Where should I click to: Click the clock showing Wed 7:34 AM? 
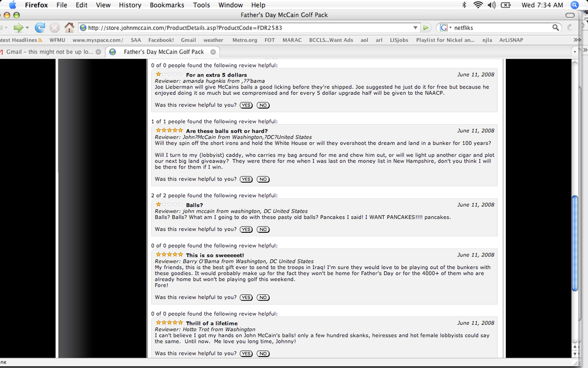542,5
